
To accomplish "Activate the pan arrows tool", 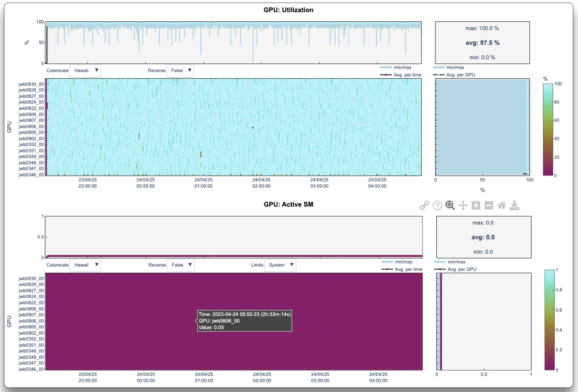I will click(x=463, y=206).
